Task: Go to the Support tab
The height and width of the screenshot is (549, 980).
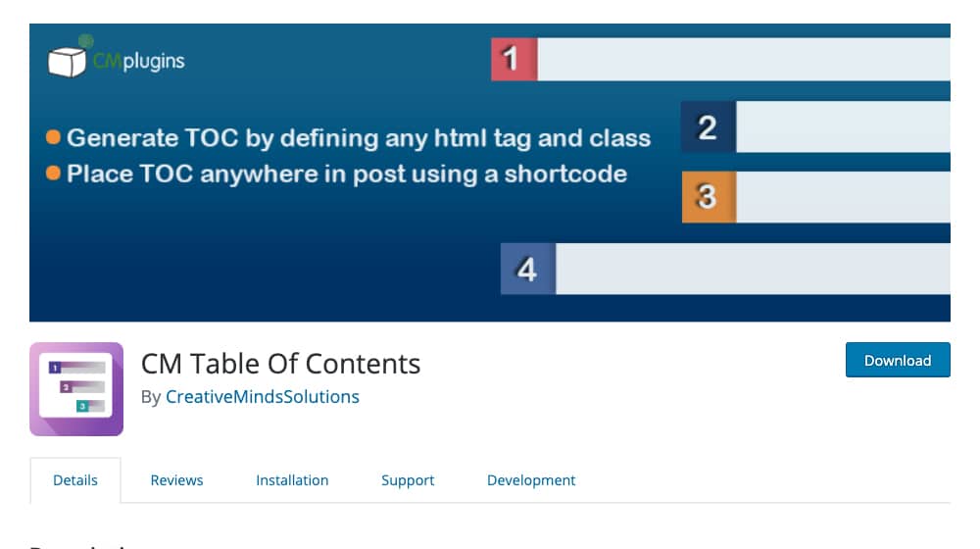Action: pyautogui.click(x=408, y=480)
